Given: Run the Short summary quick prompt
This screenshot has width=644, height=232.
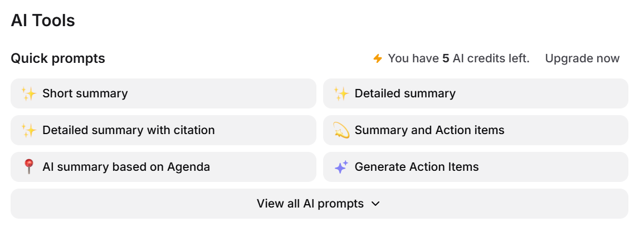Looking at the screenshot, I should 163,93.
